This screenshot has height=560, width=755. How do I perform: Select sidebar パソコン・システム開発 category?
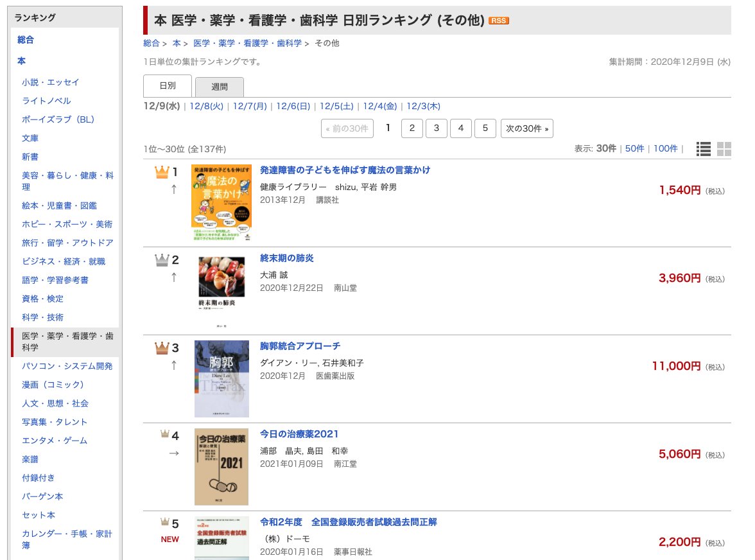click(67, 366)
